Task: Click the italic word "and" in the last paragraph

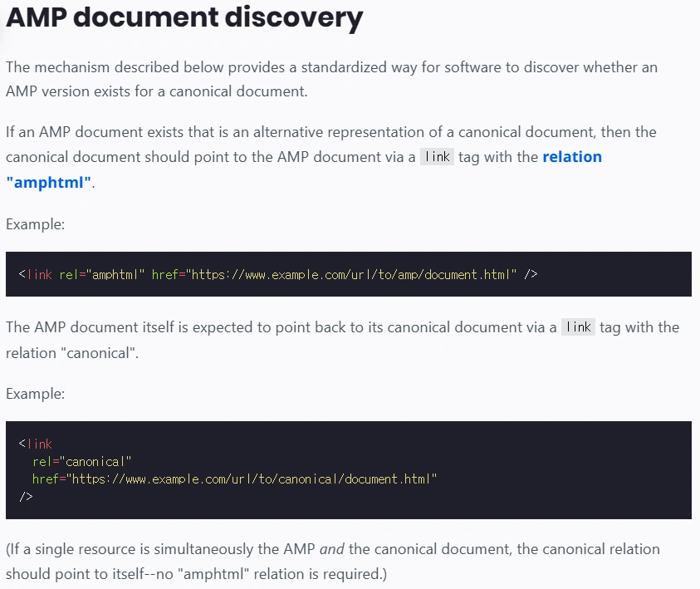Action: (331, 549)
